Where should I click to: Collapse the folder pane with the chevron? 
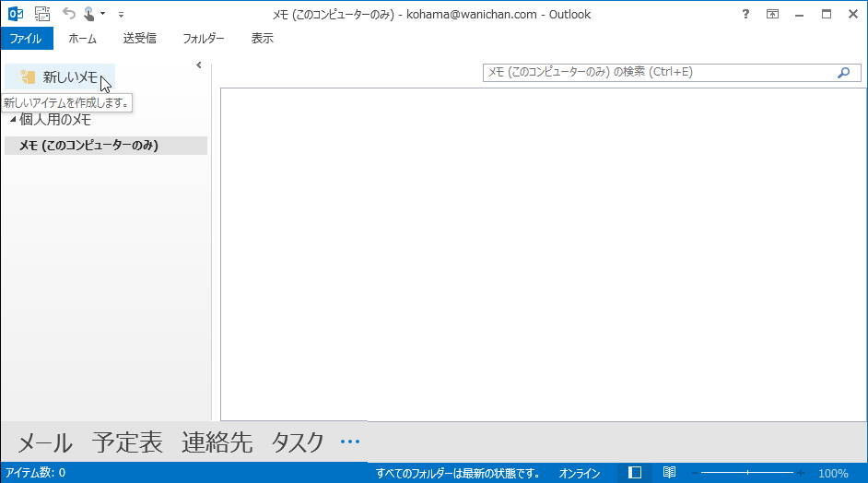(x=199, y=65)
